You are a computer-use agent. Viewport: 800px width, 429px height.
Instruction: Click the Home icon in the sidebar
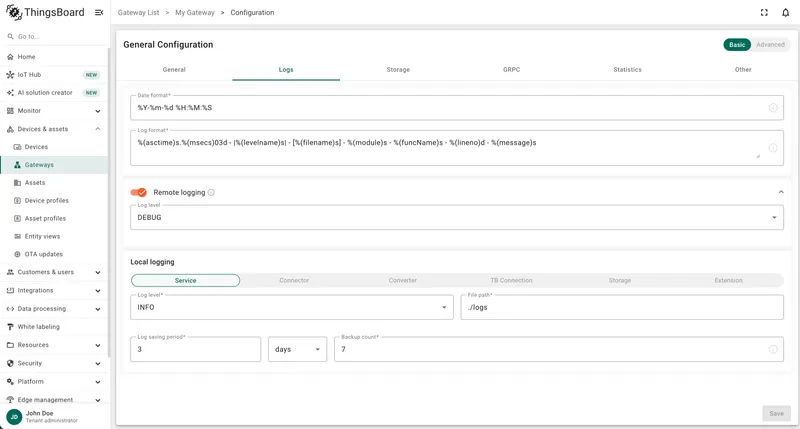click(x=10, y=57)
